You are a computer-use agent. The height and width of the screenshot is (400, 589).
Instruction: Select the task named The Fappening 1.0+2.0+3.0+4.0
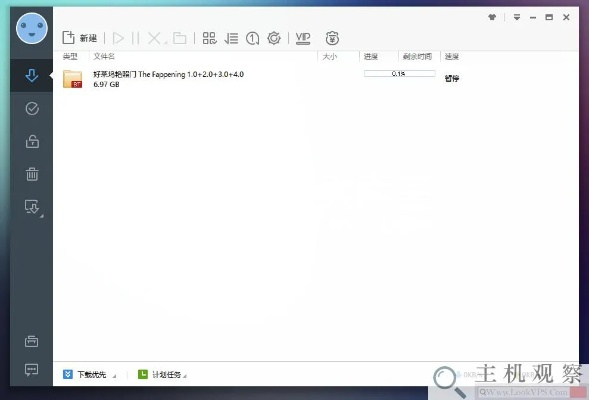pos(169,74)
